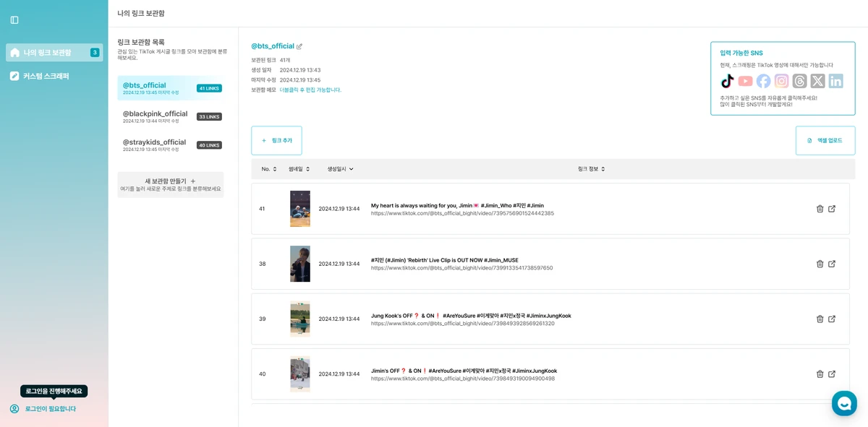
Task: Open row 38 external link icon
Action: (x=832, y=264)
